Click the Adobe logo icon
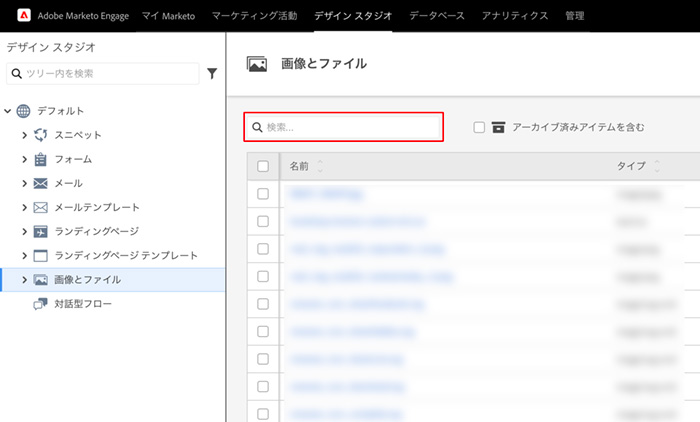Image resolution: width=700 pixels, height=422 pixels. point(23,16)
